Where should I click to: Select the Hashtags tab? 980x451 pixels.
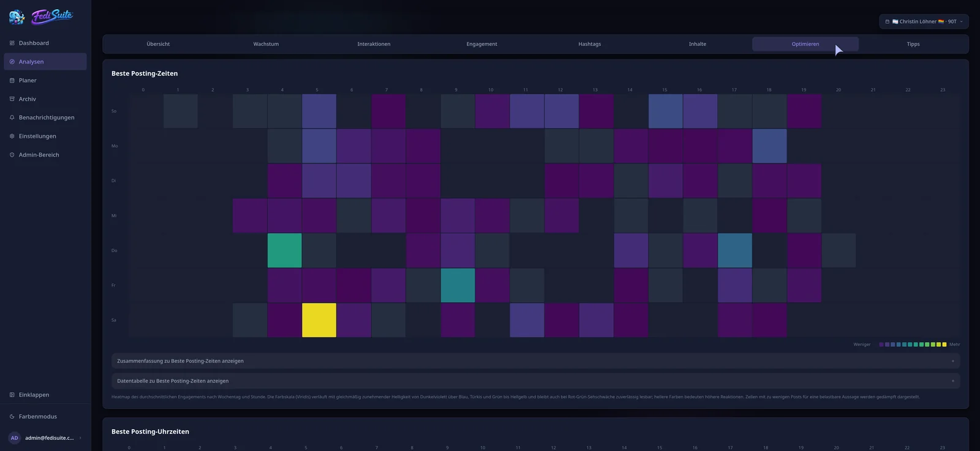(589, 44)
